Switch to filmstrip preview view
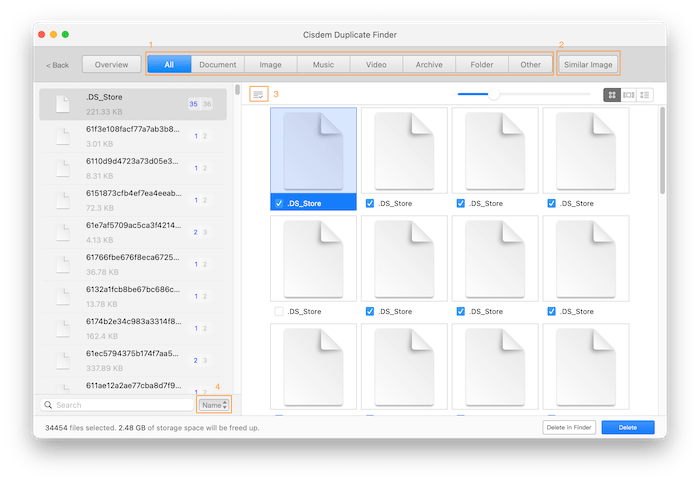Image resolution: width=700 pixels, height=482 pixels. coord(629,95)
